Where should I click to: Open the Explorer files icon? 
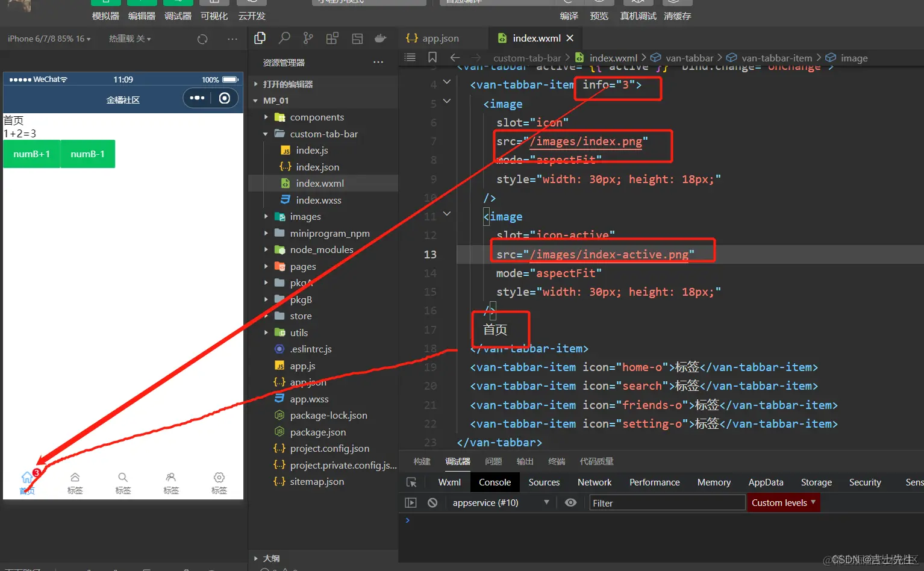(x=260, y=39)
